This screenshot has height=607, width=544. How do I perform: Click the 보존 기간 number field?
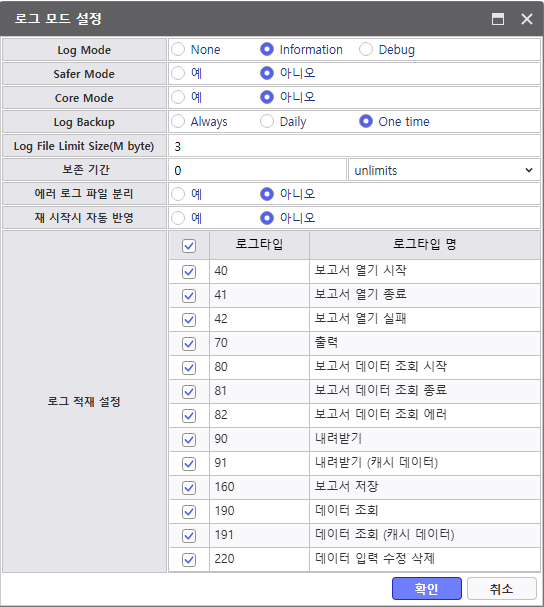coord(257,170)
